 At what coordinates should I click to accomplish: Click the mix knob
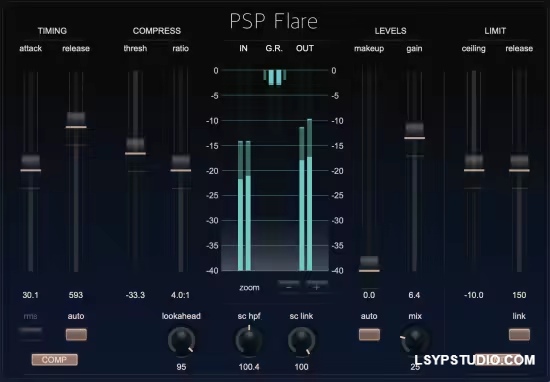[415, 339]
